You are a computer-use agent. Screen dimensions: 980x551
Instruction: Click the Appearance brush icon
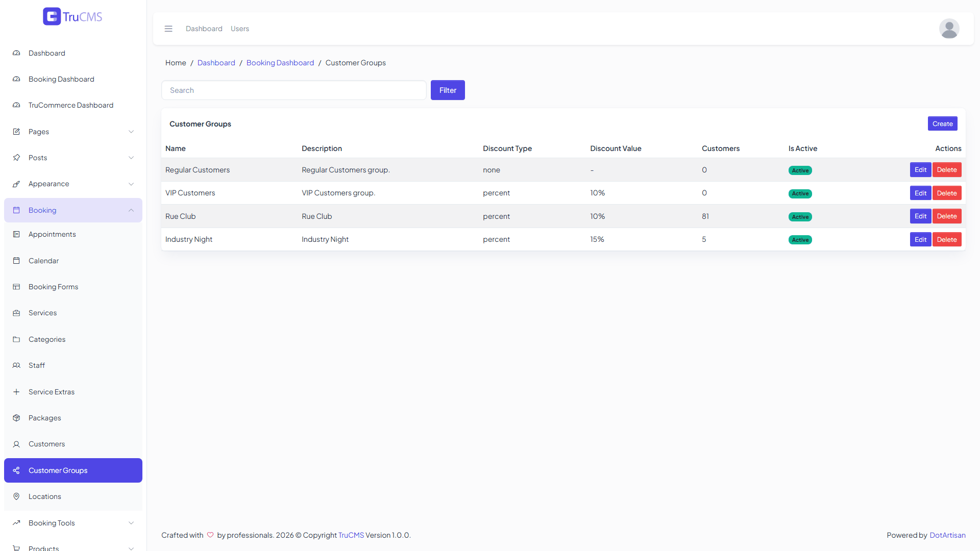(x=16, y=184)
